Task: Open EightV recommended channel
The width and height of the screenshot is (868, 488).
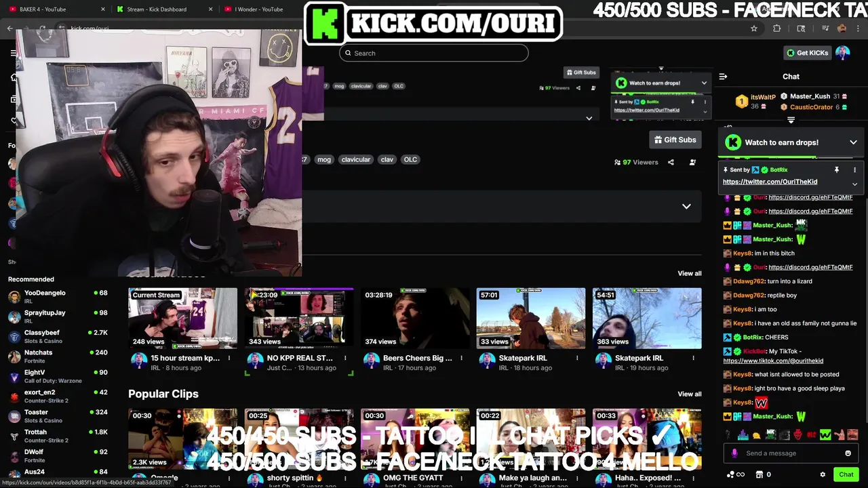Action: coord(58,376)
